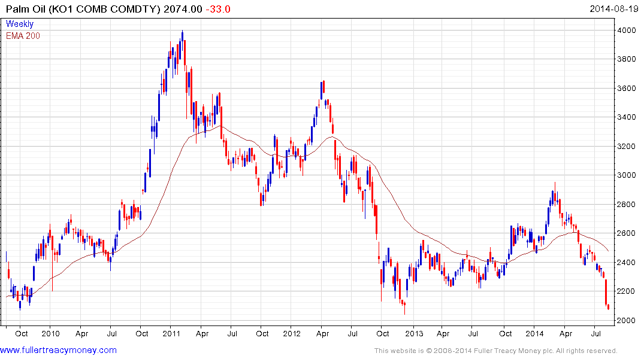The image size is (644, 359).
Task: Click the 2000 price axis label
Action: click(627, 321)
